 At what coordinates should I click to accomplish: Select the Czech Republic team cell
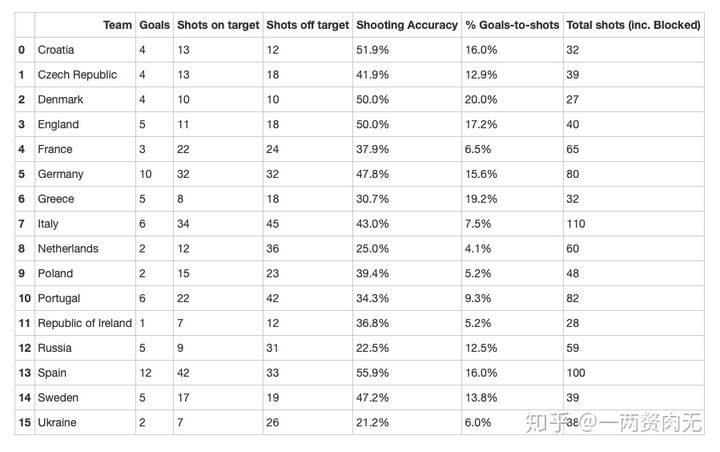click(77, 75)
